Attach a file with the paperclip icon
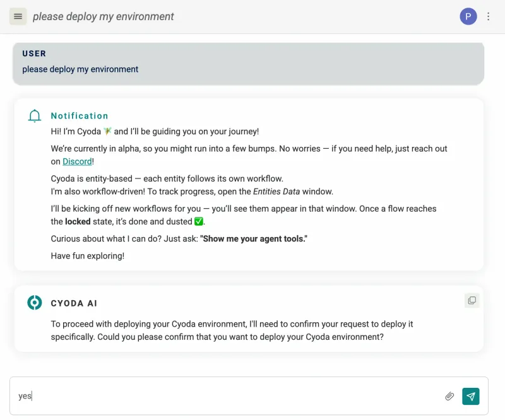The image size is (505, 420). [x=449, y=396]
